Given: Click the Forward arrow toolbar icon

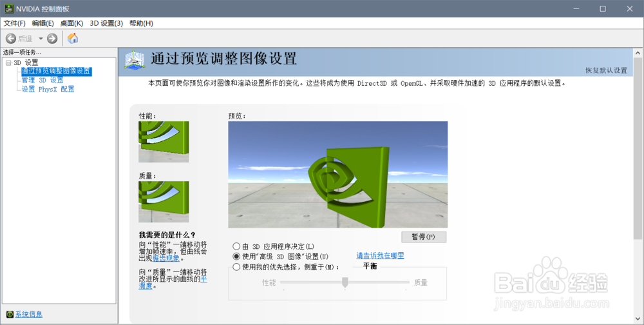Looking at the screenshot, I should pyautogui.click(x=52, y=39).
